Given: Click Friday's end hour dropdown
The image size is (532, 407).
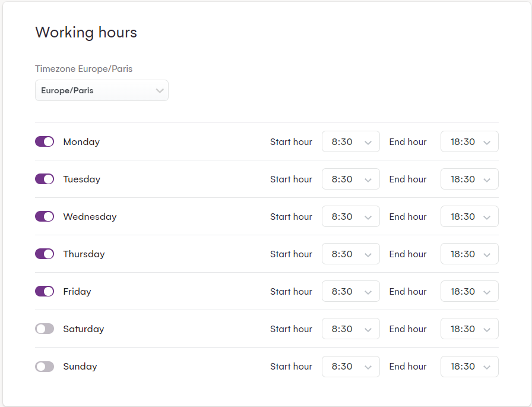Looking at the screenshot, I should point(469,291).
